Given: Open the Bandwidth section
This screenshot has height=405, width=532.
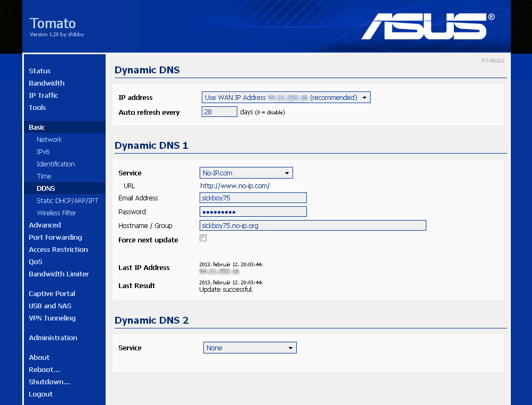Looking at the screenshot, I should (47, 83).
